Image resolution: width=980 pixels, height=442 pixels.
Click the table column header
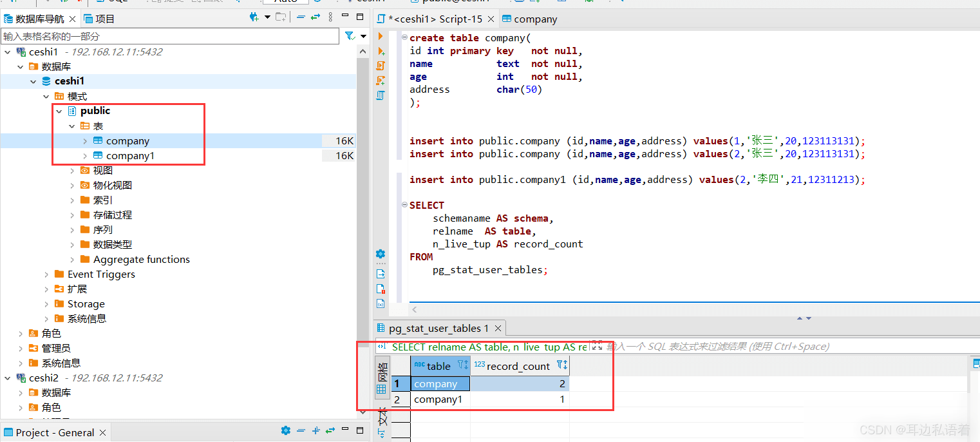440,366
